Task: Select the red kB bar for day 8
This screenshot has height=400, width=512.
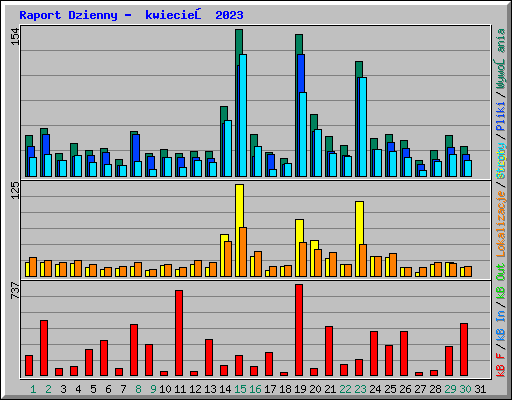Action: pos(134,350)
